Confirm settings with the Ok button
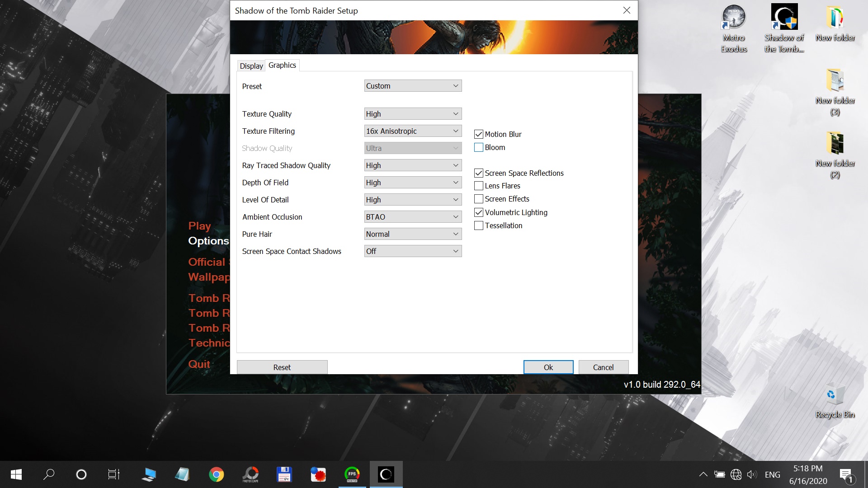Screen dimensions: 868x488 tap(548, 367)
